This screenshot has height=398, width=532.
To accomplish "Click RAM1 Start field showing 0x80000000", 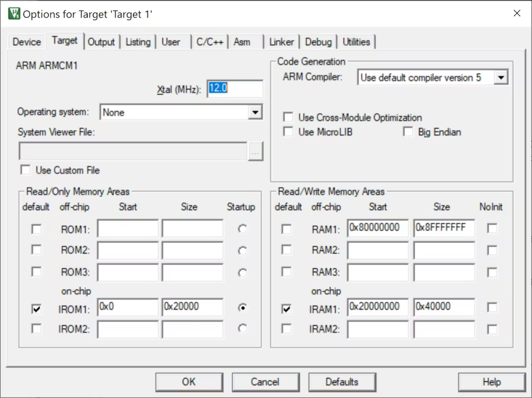I will click(x=378, y=228).
